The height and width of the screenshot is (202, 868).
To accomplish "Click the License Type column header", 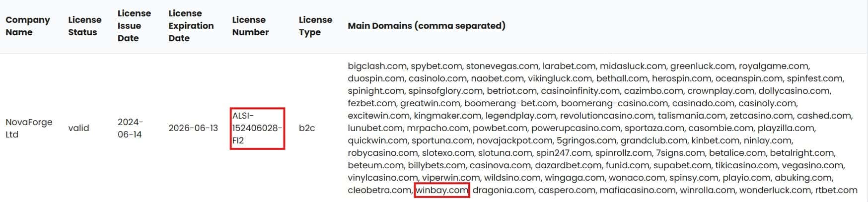I will [315, 26].
